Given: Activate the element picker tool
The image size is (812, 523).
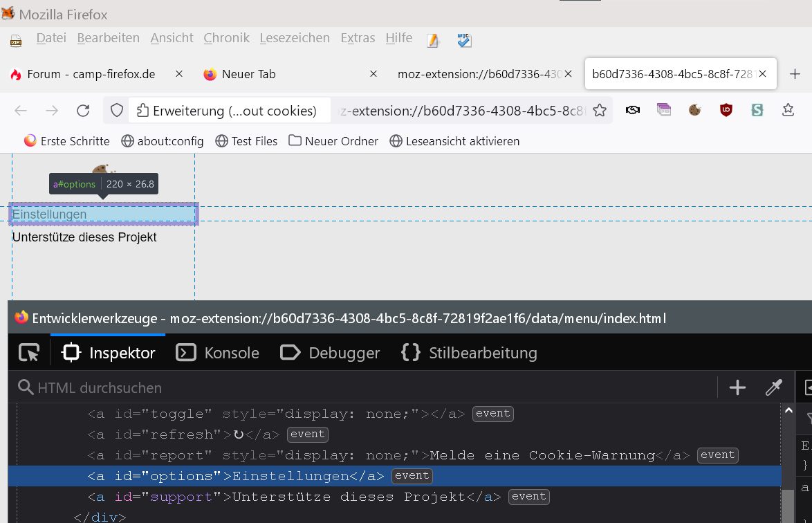Looking at the screenshot, I should coord(29,353).
